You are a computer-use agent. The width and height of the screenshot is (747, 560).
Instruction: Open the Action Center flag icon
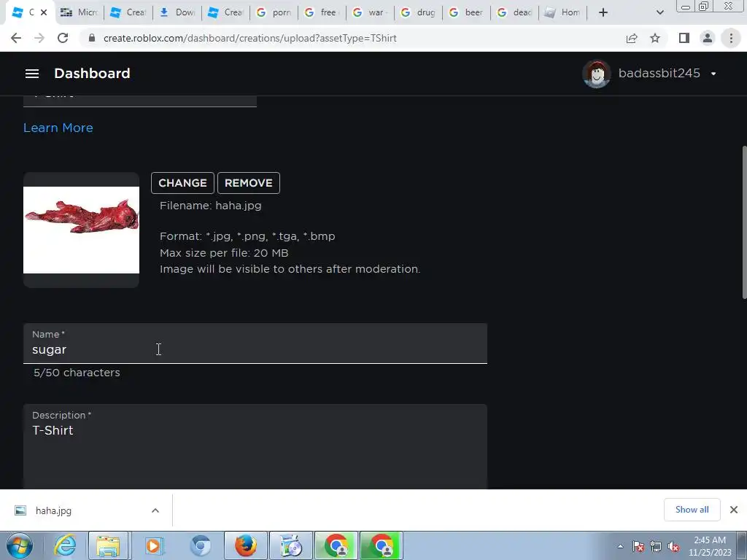coord(638,546)
